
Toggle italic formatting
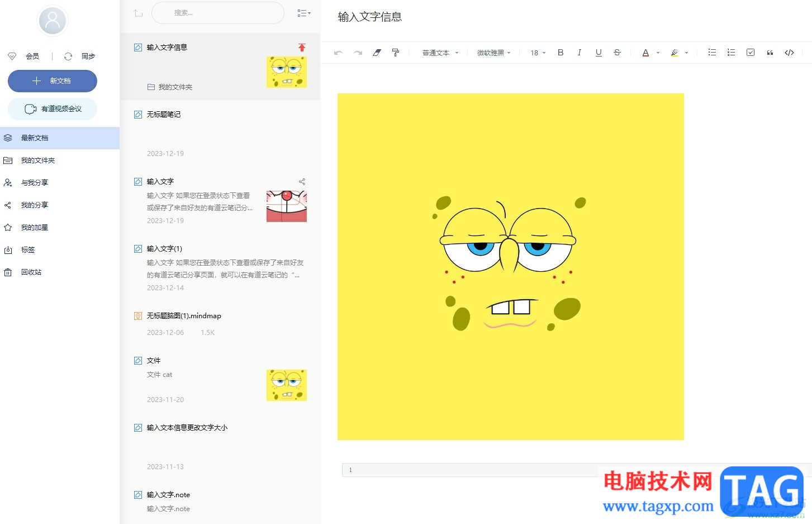580,53
